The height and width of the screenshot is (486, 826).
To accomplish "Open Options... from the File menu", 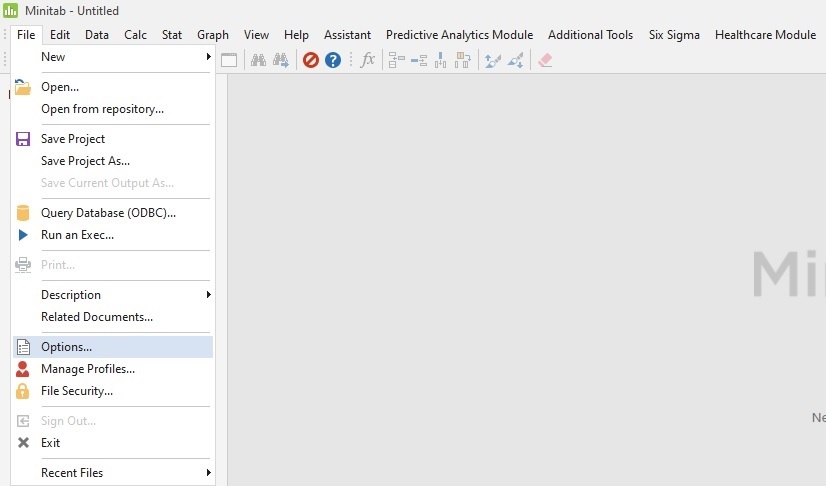I will tap(112, 347).
